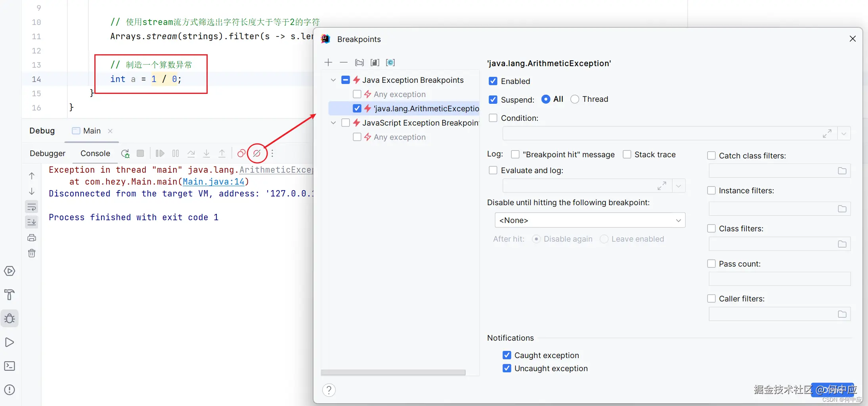Stop the debug process
The image size is (868, 406).
click(140, 153)
